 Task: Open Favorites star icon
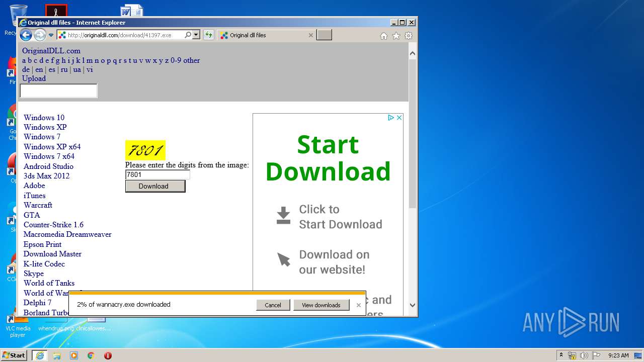tap(396, 36)
